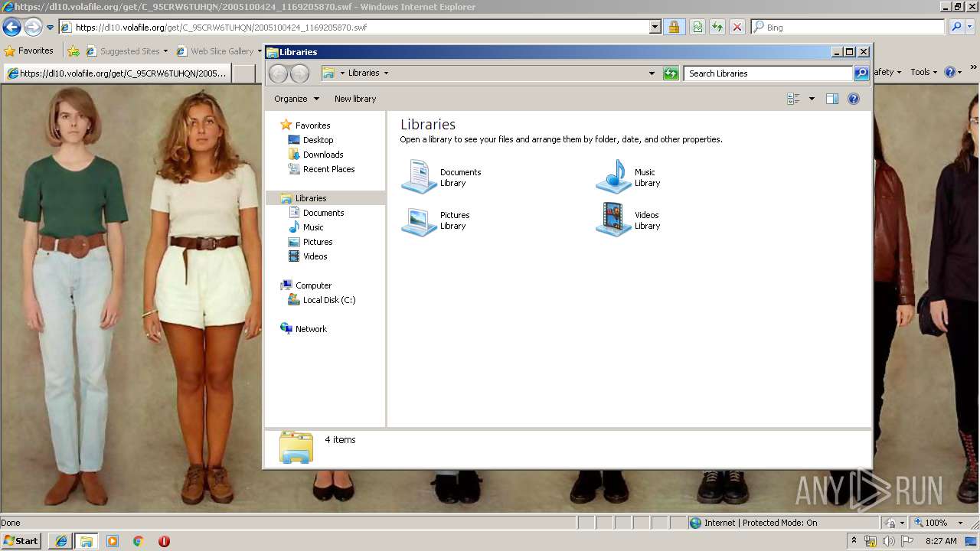This screenshot has height=551, width=980.
Task: Open the Pictures library icon
Action: tap(419, 220)
